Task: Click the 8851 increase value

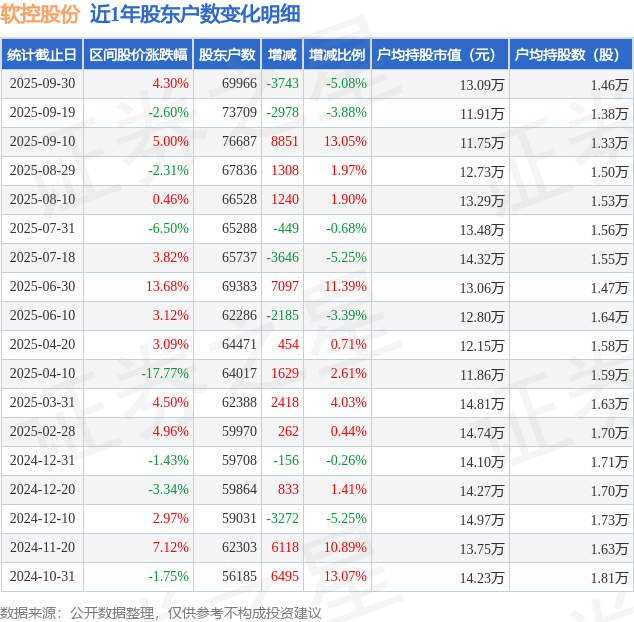Action: (x=285, y=142)
